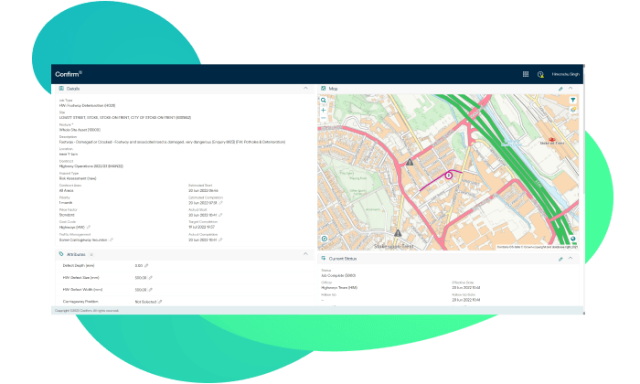Viewport: 640px width, 384px height.
Task: Collapse the Map panel chevron
Action: coord(571,88)
